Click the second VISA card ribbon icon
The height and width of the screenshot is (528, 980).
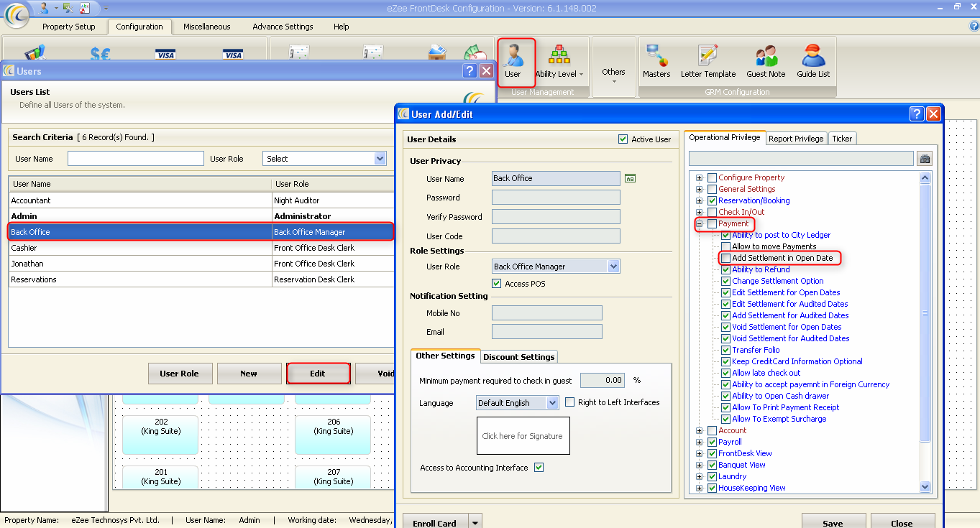tap(232, 55)
